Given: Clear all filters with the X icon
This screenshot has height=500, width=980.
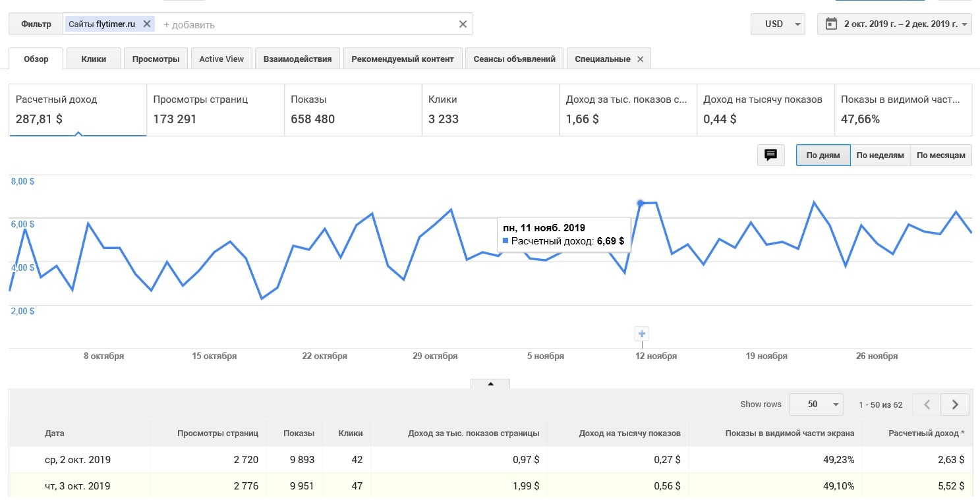Looking at the screenshot, I should tap(463, 24).
